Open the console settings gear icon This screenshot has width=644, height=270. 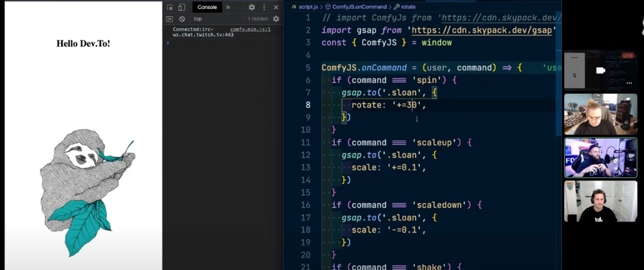276,19
